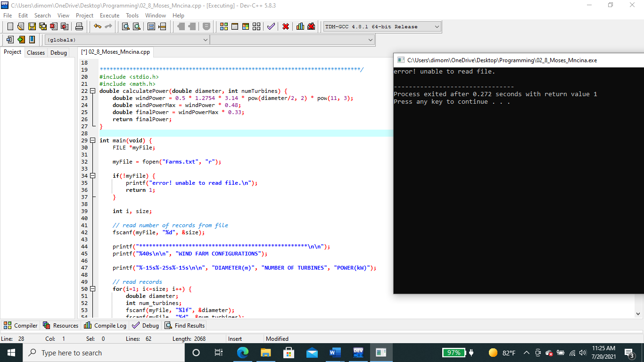Switch to the Classes tab in the left panel
Screen dimensions: 644x362
click(35, 52)
